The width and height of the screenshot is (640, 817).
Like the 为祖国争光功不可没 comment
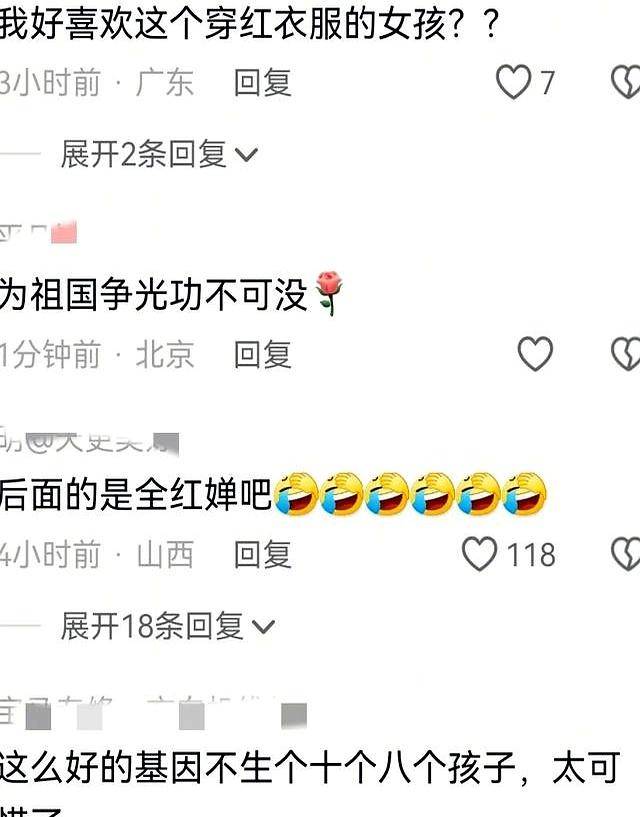click(x=535, y=354)
